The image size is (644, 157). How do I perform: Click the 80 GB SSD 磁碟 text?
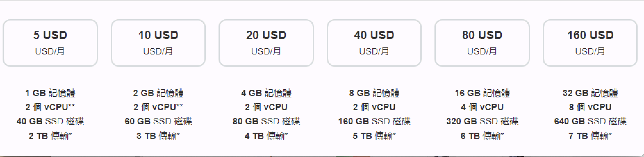266,121
